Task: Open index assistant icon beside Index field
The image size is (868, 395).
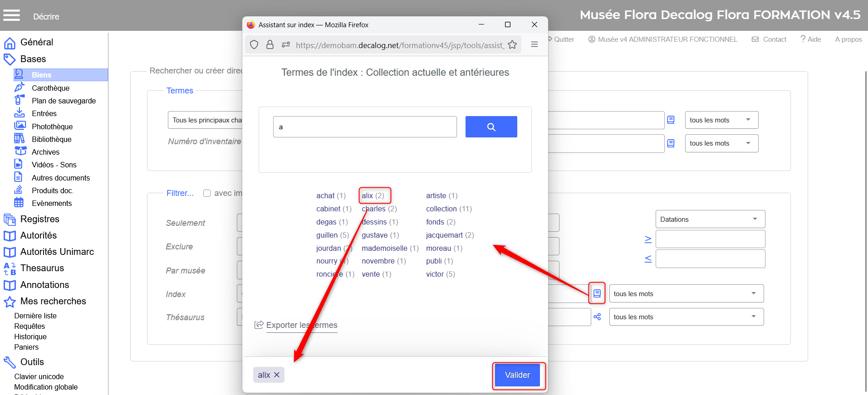Action: click(x=597, y=293)
